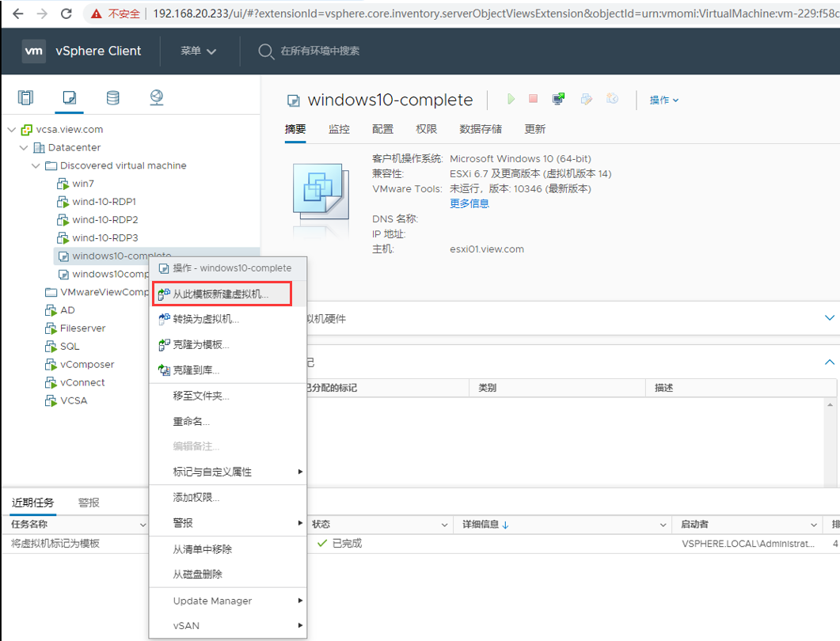
Task: Click the Take Snapshot toolbar icon
Action: pyautogui.click(x=612, y=99)
